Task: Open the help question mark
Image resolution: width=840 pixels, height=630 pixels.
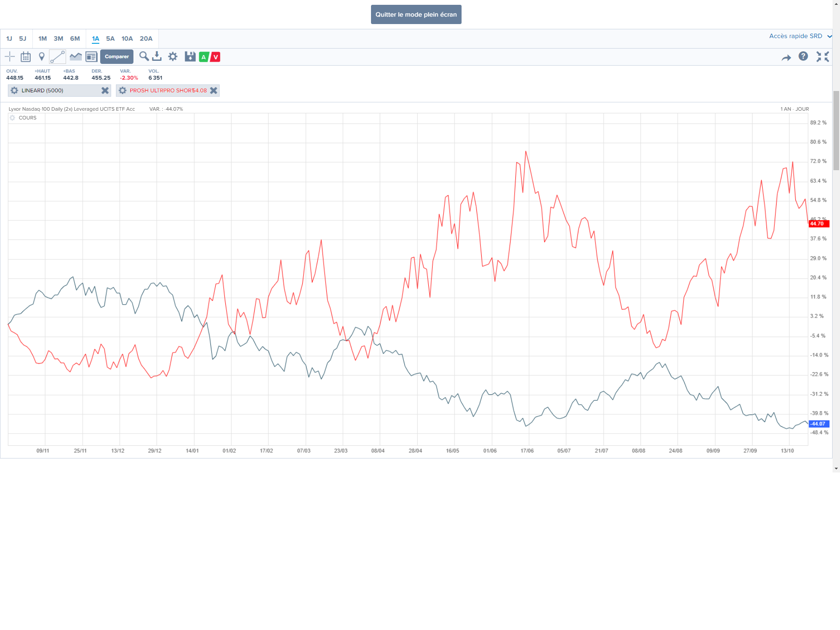Action: (x=803, y=56)
